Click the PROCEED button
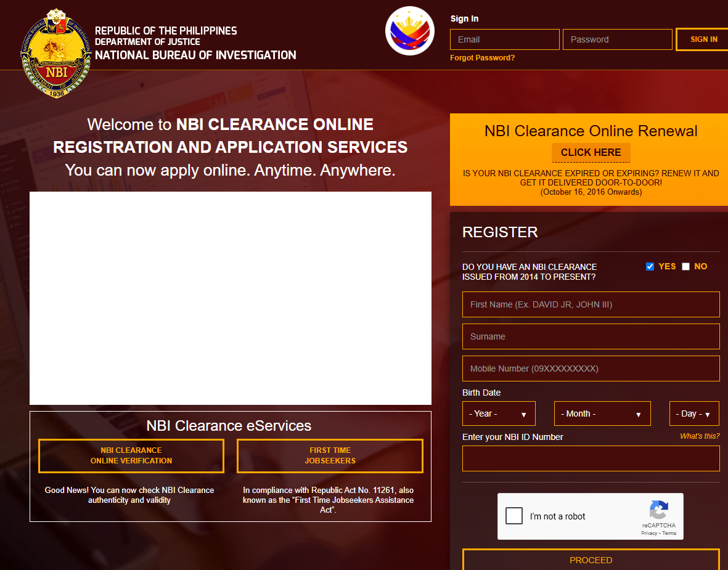Viewport: 728px width, 570px height. [x=591, y=560]
